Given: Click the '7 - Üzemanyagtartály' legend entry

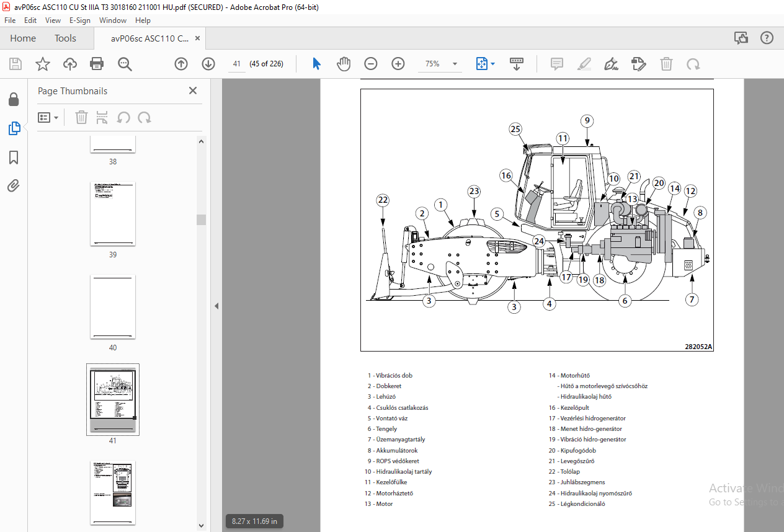Looking at the screenshot, I should pyautogui.click(x=396, y=439).
